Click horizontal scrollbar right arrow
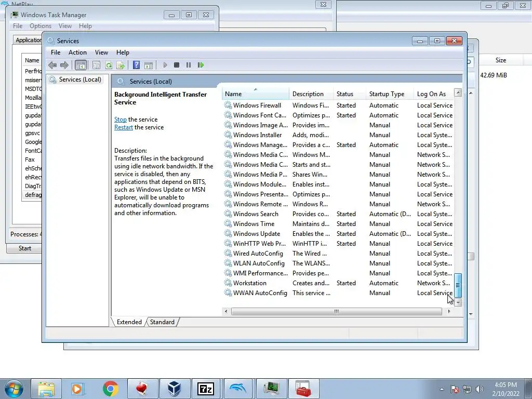The image size is (532, 399). (449, 312)
